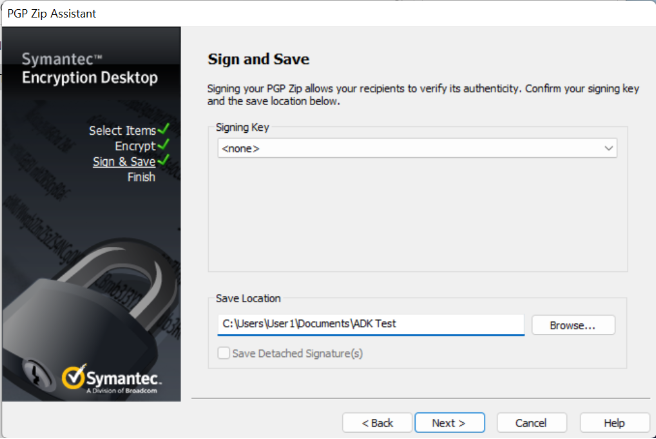
Task: Click the Symantec logo at bottom left
Action: point(111,378)
